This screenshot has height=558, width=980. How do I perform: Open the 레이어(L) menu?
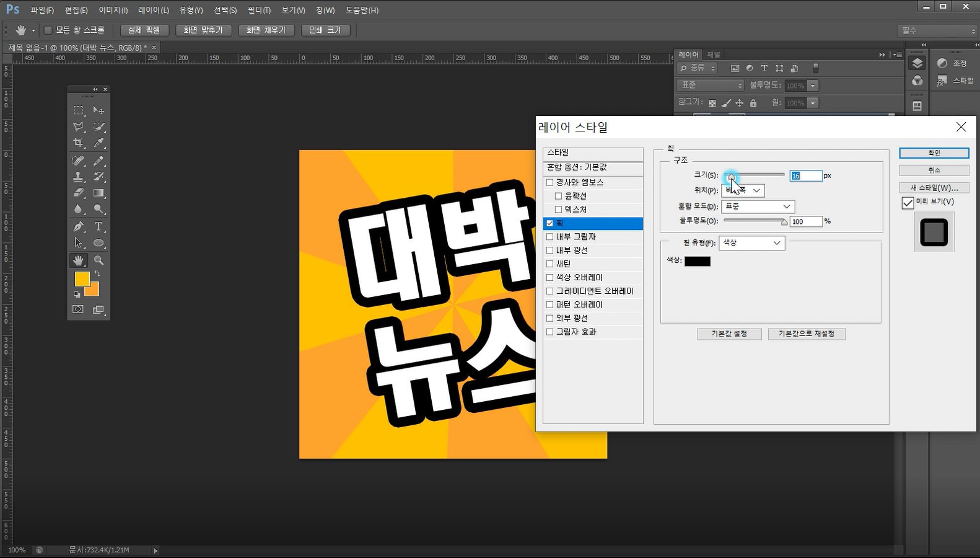tap(154, 11)
